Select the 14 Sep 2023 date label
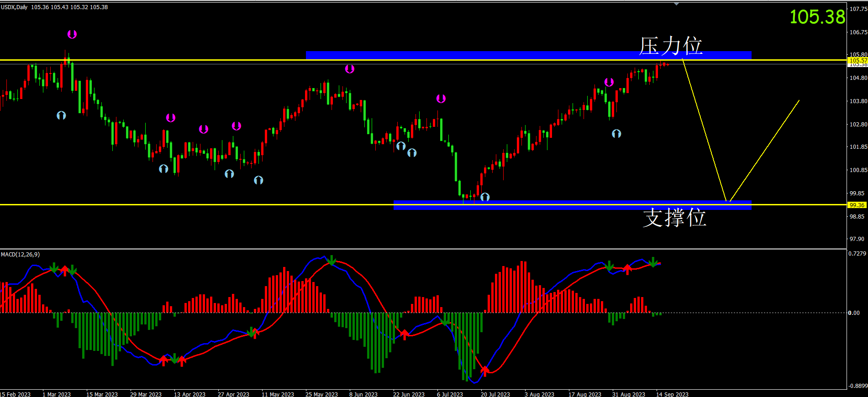Image resolution: width=868 pixels, height=397 pixels. [672, 394]
